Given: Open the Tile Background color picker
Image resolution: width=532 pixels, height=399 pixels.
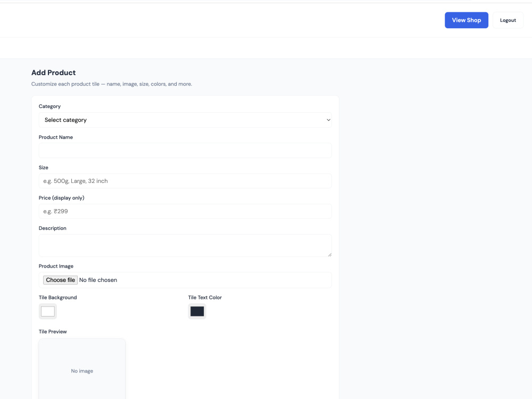Looking at the screenshot, I should [48, 311].
